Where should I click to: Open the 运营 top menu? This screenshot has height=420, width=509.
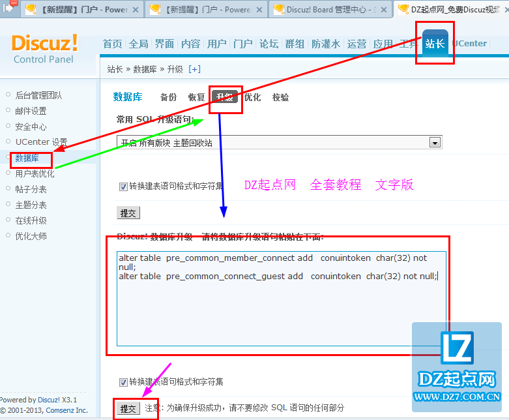pyautogui.click(x=356, y=44)
